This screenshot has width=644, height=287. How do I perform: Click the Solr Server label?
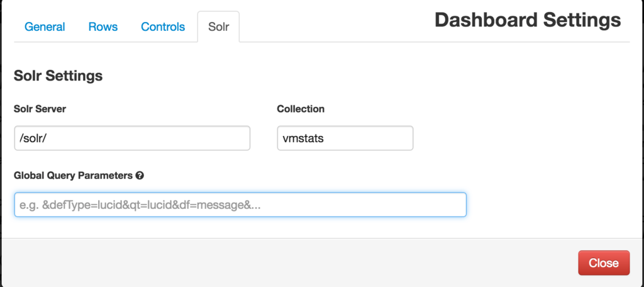(x=40, y=109)
